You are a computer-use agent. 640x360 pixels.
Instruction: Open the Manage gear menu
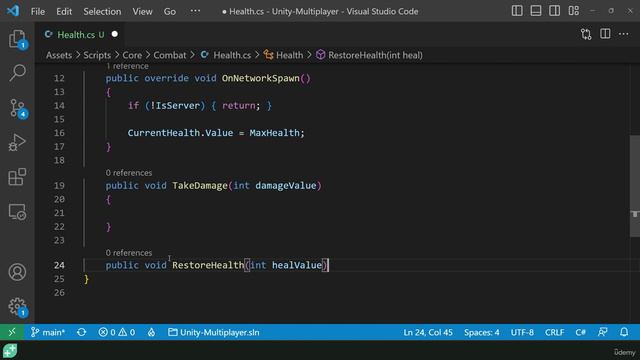tap(17, 307)
